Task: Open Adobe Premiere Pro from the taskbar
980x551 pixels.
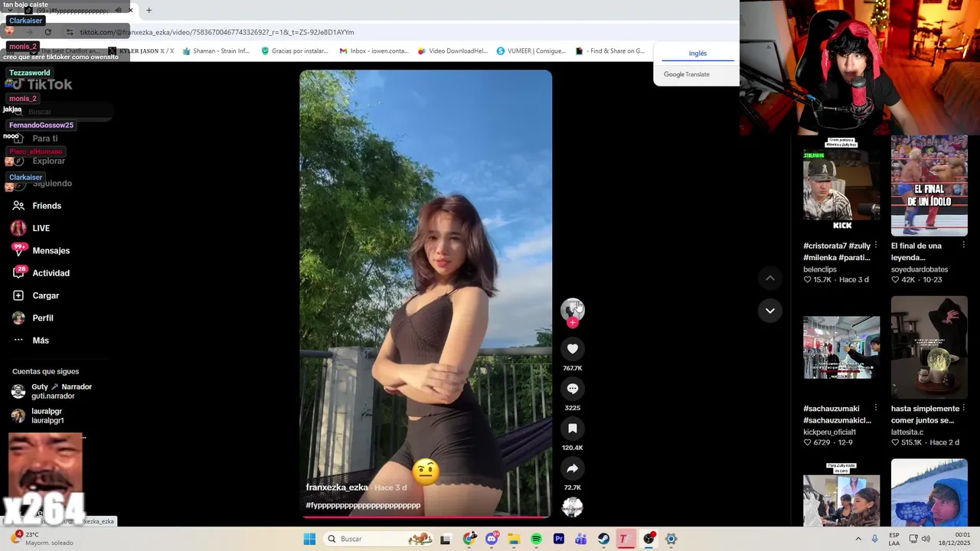Action: pos(559,539)
